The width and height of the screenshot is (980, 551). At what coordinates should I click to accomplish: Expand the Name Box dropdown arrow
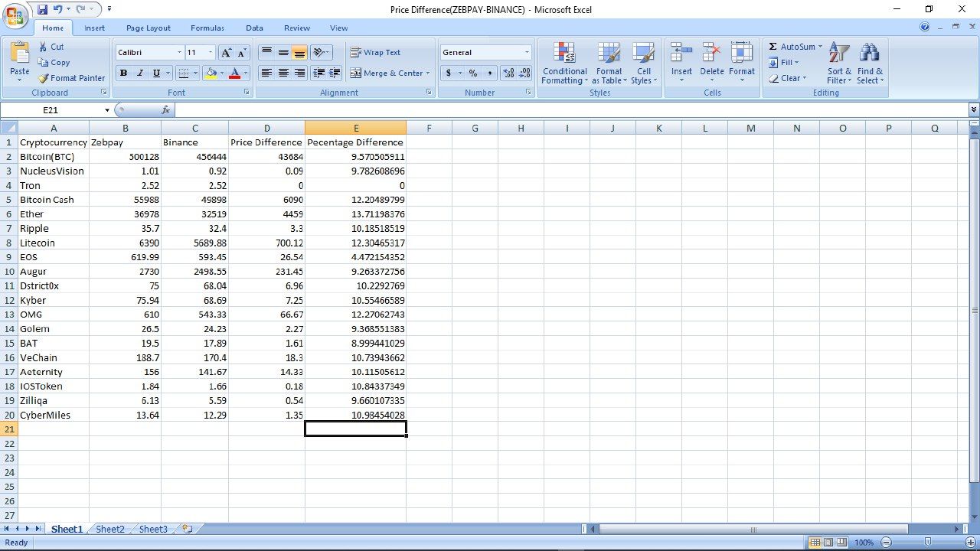click(106, 110)
